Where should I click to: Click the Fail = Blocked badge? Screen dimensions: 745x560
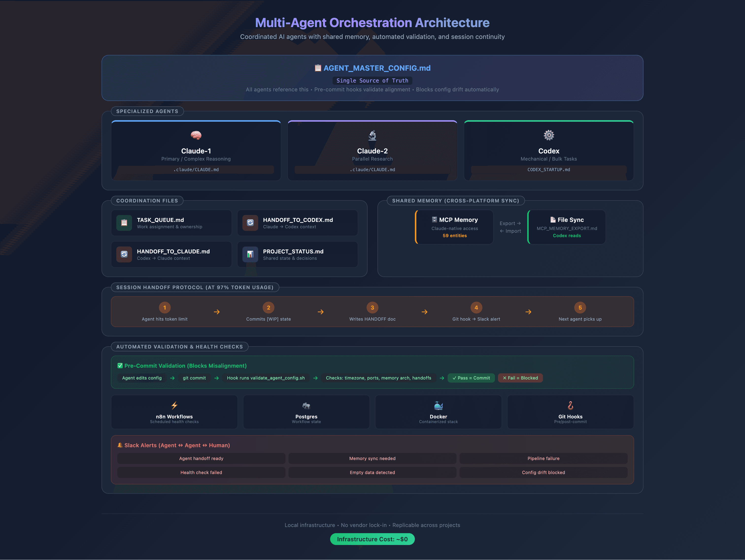click(520, 378)
